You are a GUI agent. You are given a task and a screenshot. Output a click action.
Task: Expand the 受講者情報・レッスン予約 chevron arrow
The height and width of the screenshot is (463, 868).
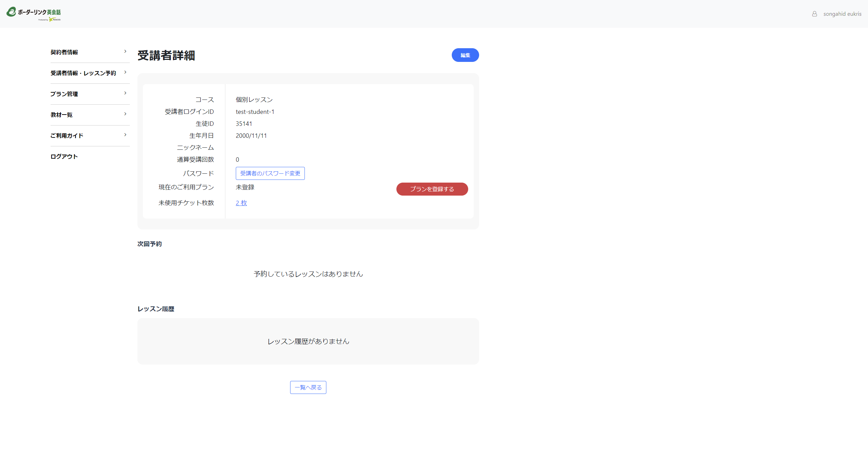[125, 72]
